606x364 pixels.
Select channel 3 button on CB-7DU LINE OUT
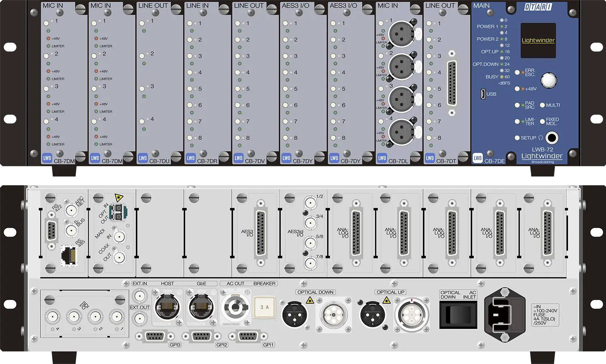tap(142, 89)
